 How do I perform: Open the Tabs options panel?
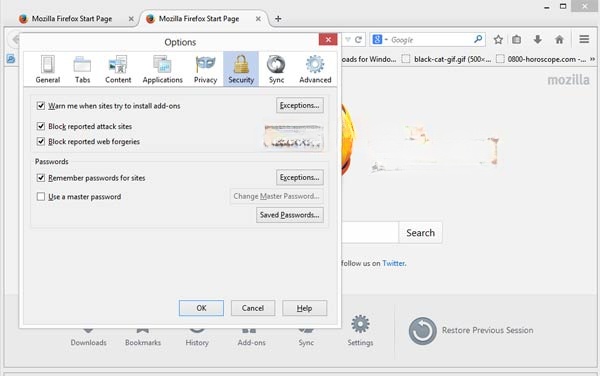pyautogui.click(x=82, y=69)
